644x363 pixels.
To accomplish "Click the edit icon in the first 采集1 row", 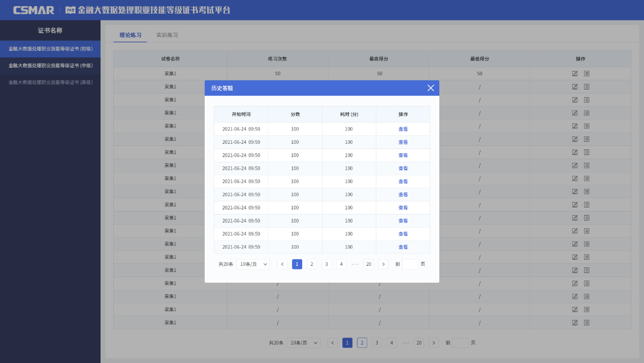I will [x=575, y=73].
